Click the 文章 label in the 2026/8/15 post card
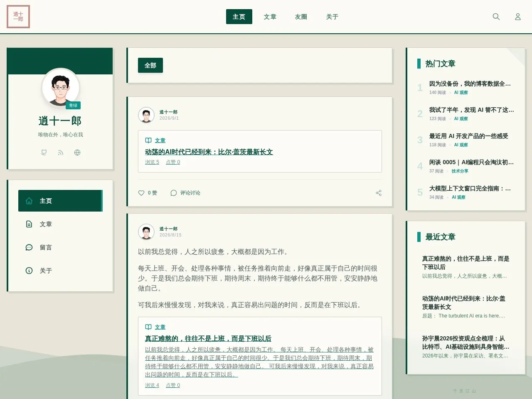The width and height of the screenshot is (532, 399). (x=160, y=327)
